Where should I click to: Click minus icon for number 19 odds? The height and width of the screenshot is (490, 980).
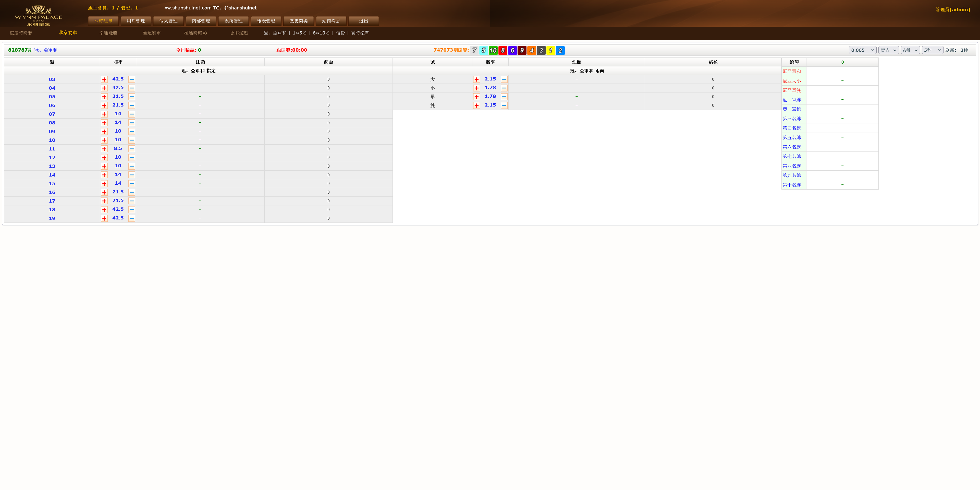click(132, 218)
